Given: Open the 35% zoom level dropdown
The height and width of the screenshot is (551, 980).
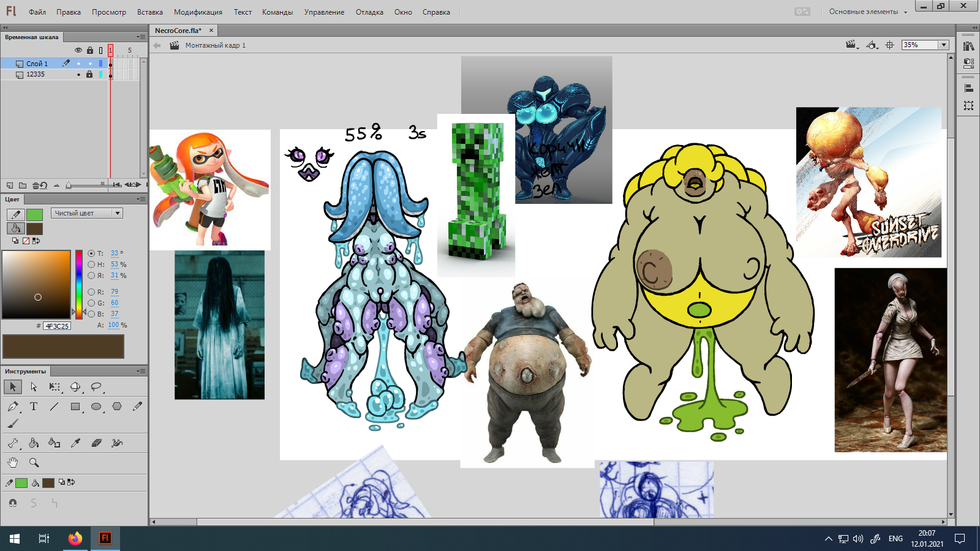Looking at the screenshot, I should (x=944, y=45).
